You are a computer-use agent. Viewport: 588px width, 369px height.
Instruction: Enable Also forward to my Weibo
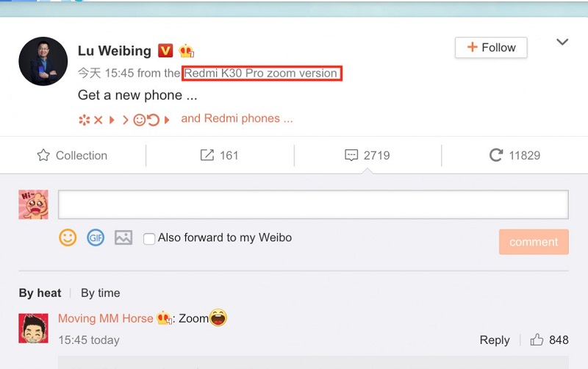click(x=149, y=238)
